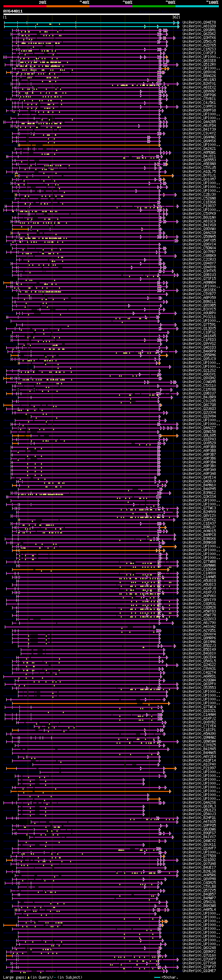222x980 pixels.
Task: Click the cyan alignment bar for A8IGD9
Action: [92, 26]
